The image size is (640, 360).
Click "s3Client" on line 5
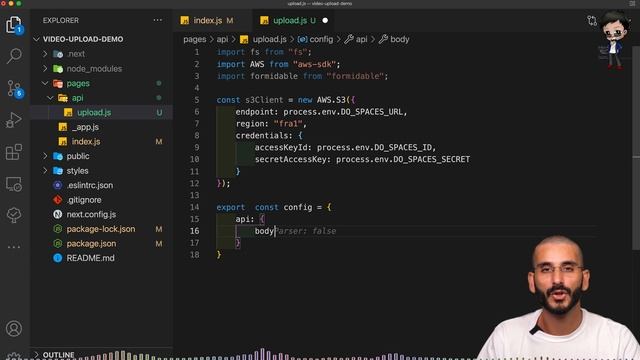click(264, 100)
